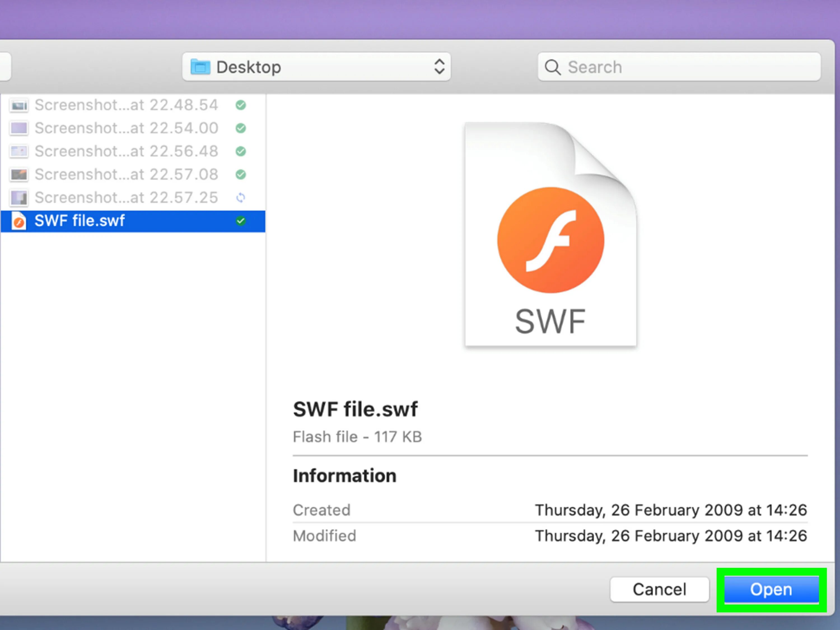840x630 pixels.
Task: Click the small Flash icon beside SWF file.swf
Action: pos(18,221)
